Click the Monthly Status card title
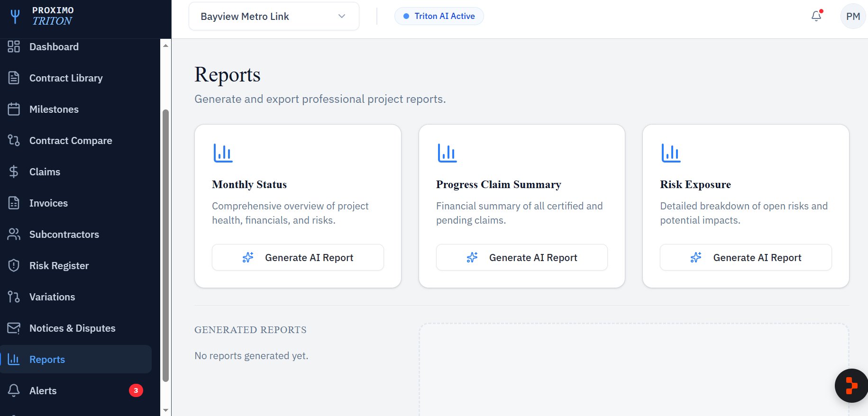Screen dimensions: 868x416 [249, 184]
